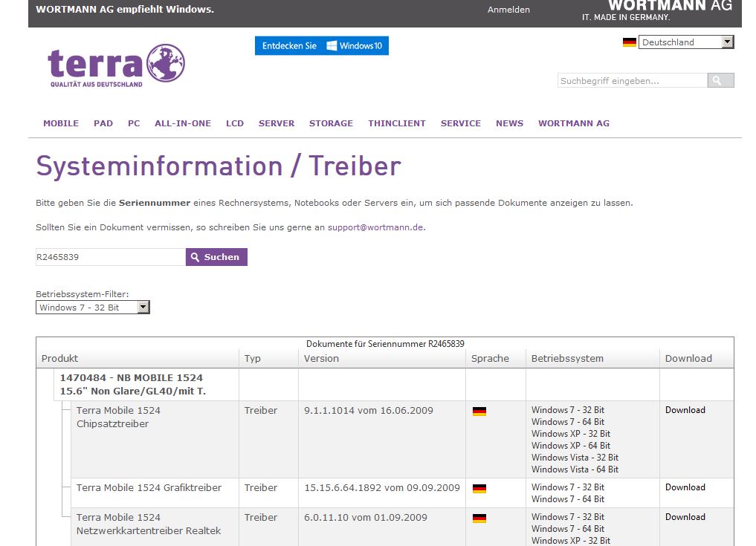The image size is (756, 546).
Task: Open the SERVICE menu
Action: click(460, 123)
